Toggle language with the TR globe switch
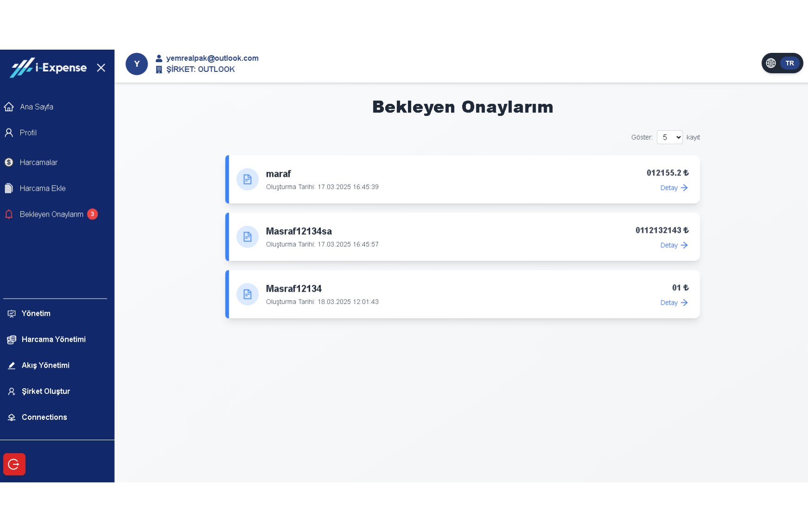808x532 pixels. [782, 63]
